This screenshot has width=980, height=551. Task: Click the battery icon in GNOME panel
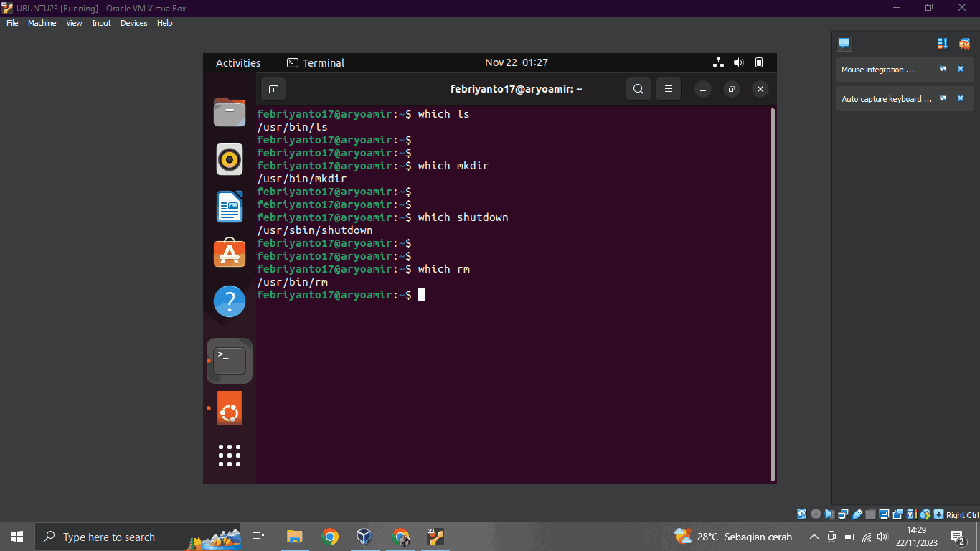pyautogui.click(x=759, y=62)
